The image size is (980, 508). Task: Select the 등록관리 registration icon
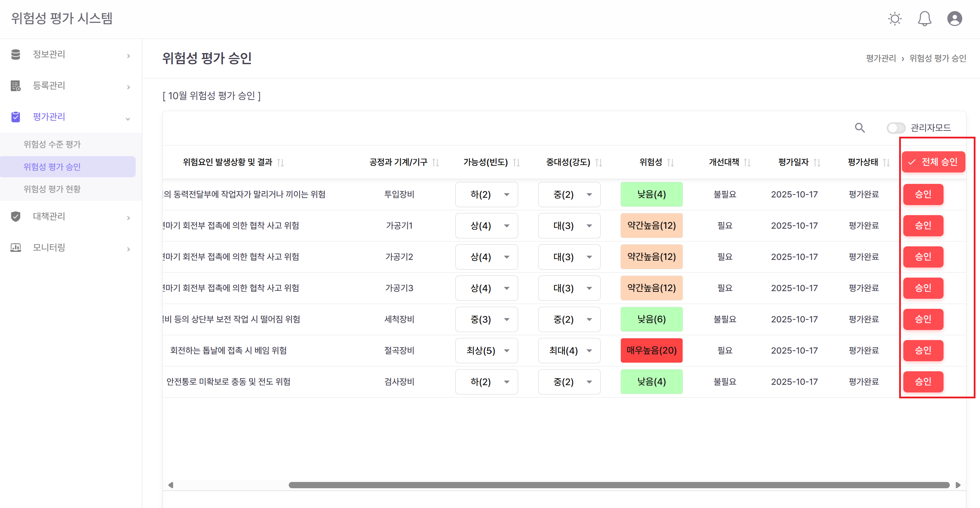tap(16, 86)
